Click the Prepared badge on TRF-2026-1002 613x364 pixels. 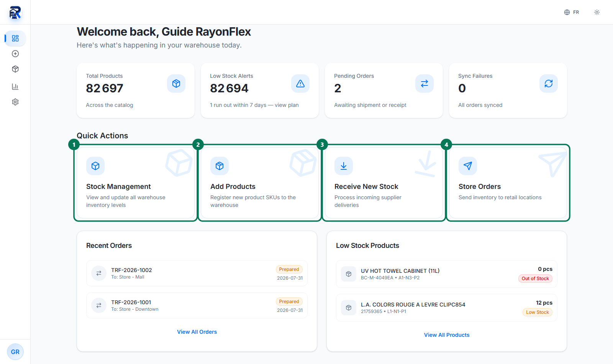tap(289, 269)
